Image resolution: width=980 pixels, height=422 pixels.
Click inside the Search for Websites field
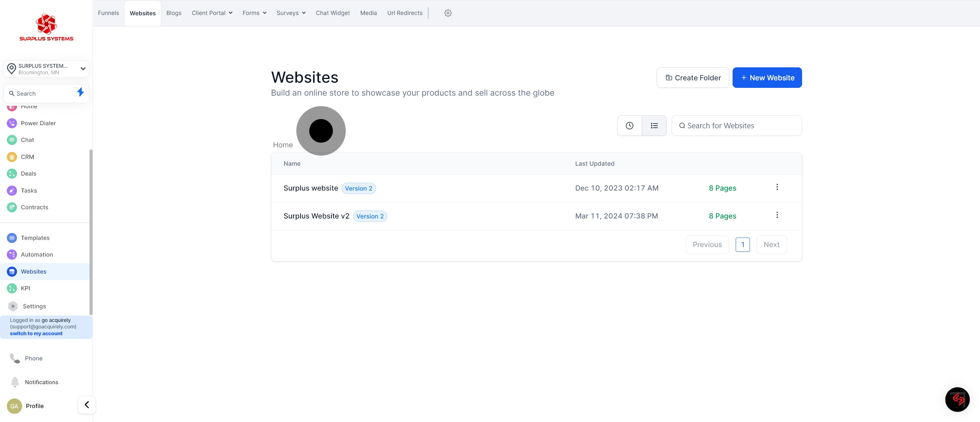tap(736, 125)
